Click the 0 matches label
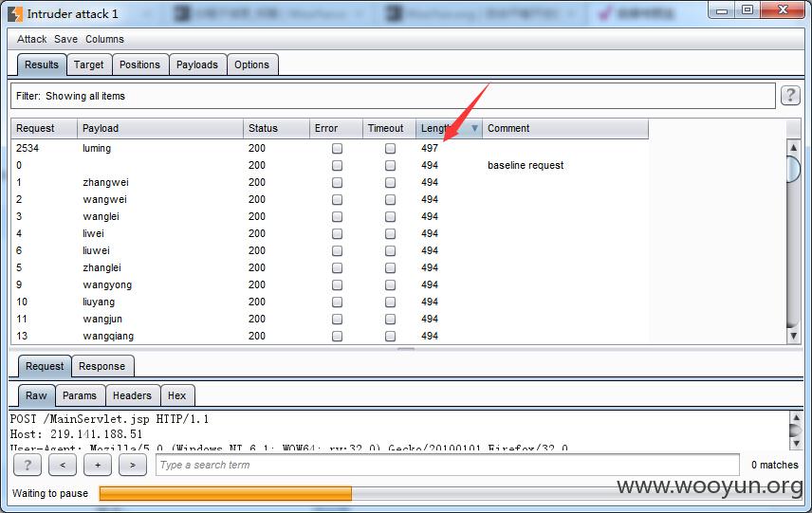 click(x=774, y=465)
